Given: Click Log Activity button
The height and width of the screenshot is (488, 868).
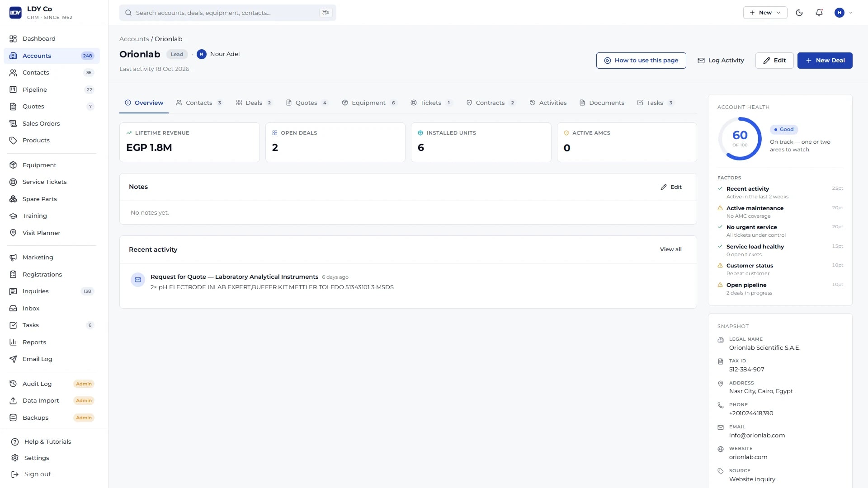Looking at the screenshot, I should pyautogui.click(x=721, y=61).
